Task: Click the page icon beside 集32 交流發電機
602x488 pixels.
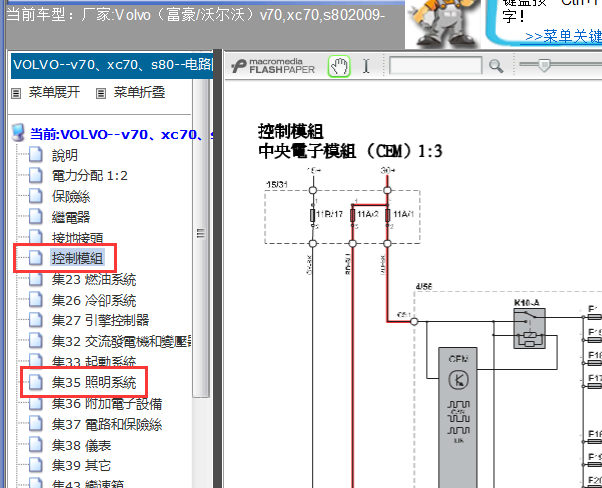Action: pos(36,341)
